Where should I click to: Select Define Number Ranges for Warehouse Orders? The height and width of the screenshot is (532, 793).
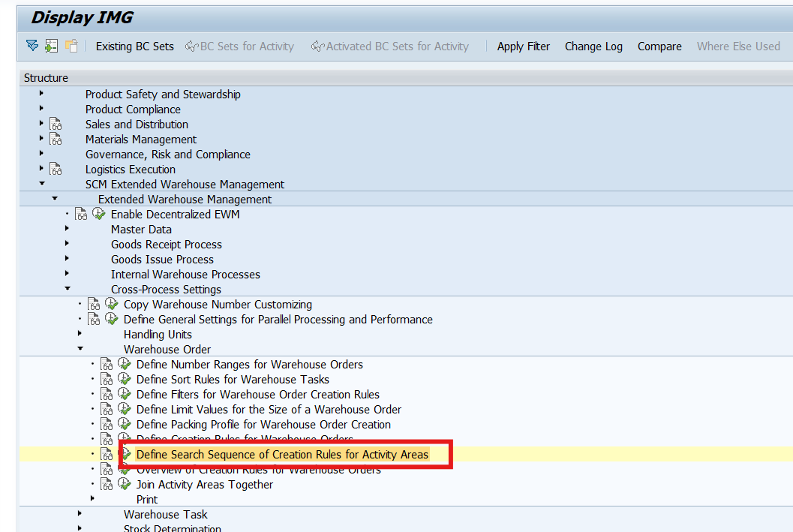tap(249, 364)
